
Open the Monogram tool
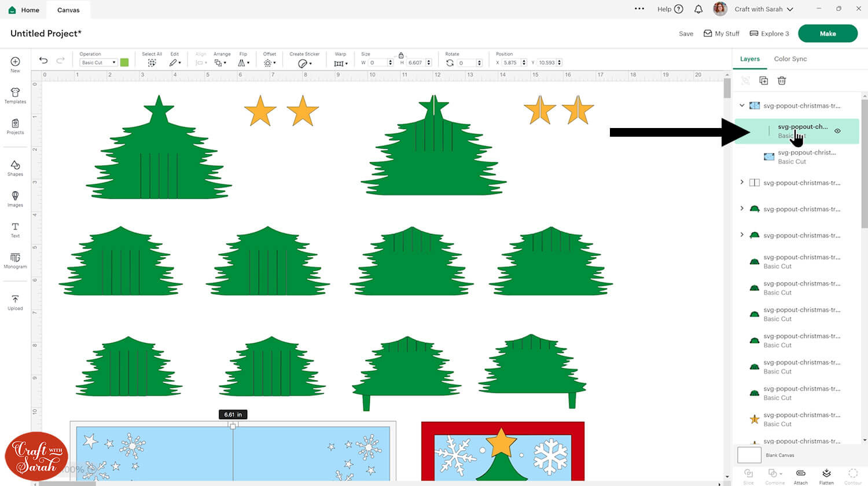pyautogui.click(x=15, y=261)
